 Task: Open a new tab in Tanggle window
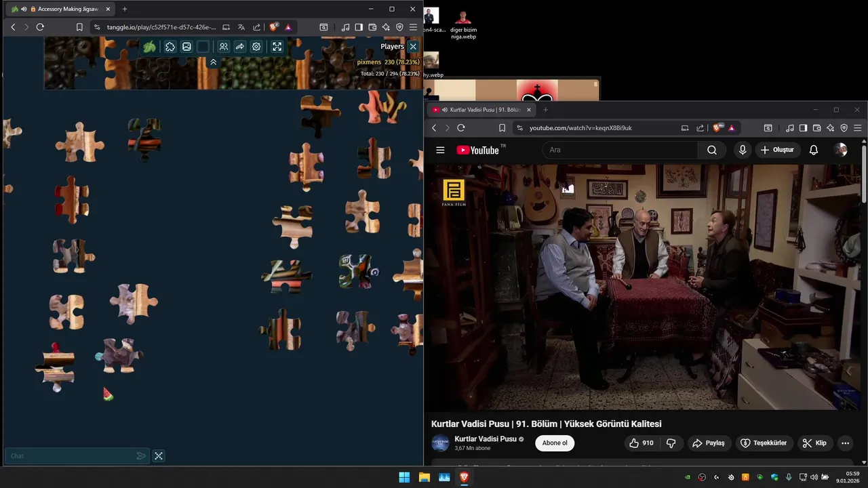124,9
